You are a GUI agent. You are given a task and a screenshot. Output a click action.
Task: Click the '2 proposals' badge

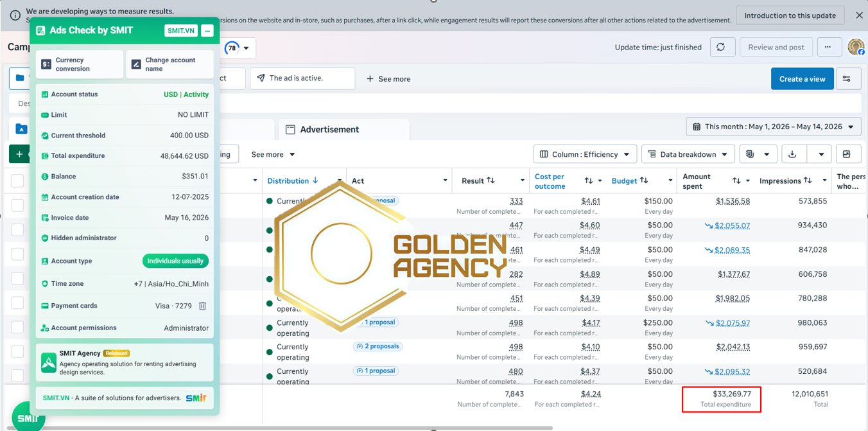click(x=377, y=346)
